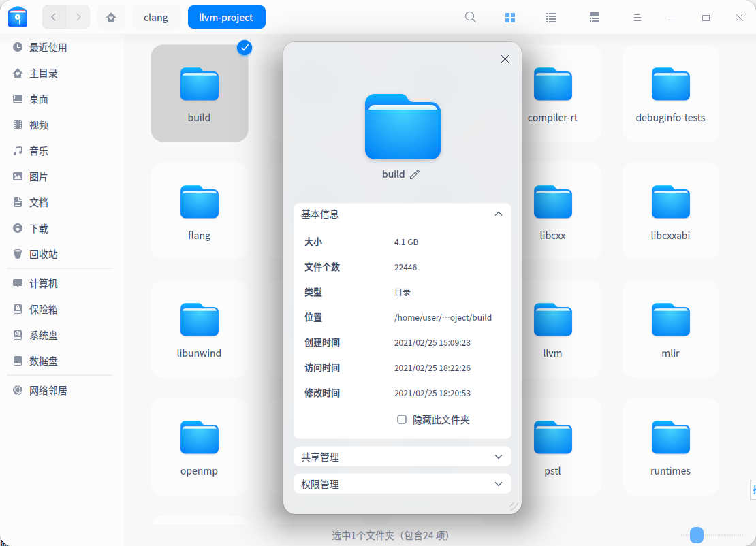Click the file manager app logo
Image resolution: width=756 pixels, height=546 pixels.
tap(18, 16)
